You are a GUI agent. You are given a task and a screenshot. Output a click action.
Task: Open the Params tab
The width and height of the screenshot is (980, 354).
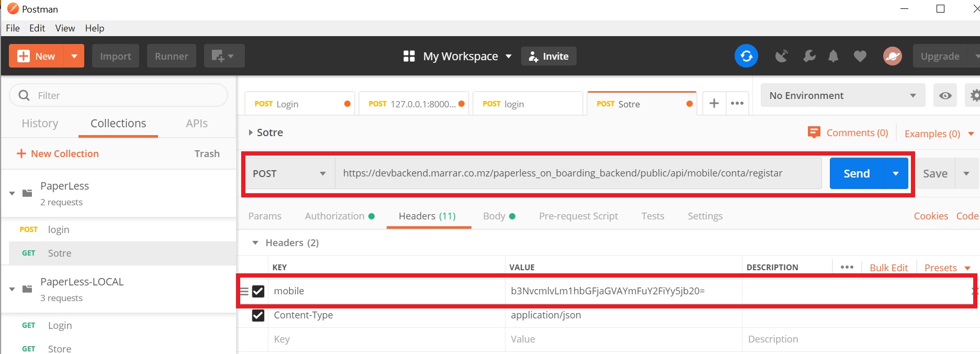265,216
